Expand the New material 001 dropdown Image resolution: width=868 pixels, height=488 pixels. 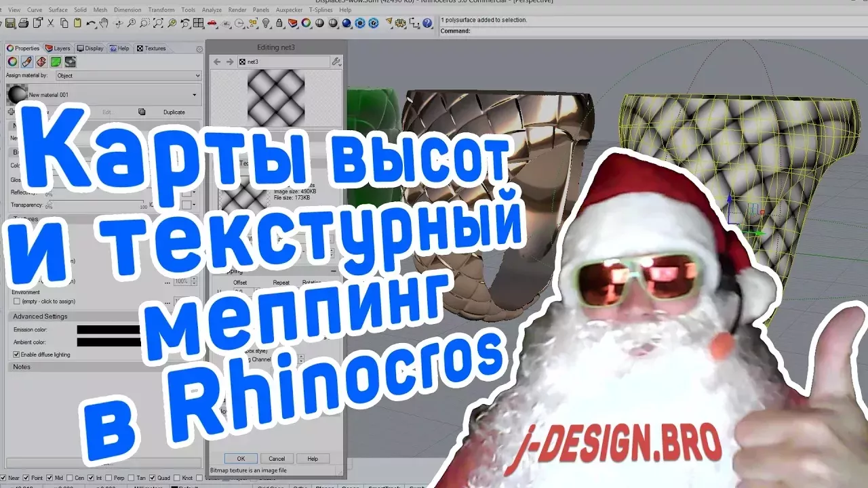pyautogui.click(x=195, y=95)
